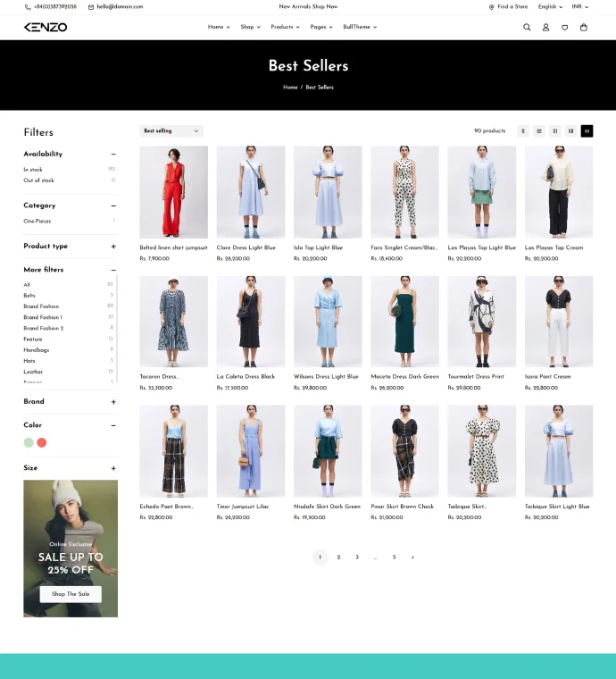
Task: Collapse the More filters section
Action: coord(113,270)
